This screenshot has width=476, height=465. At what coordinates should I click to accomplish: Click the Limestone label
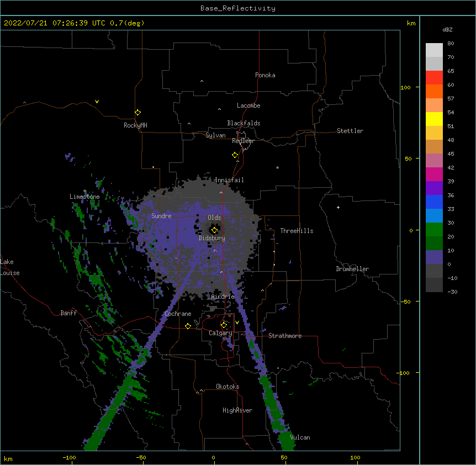pyautogui.click(x=84, y=197)
